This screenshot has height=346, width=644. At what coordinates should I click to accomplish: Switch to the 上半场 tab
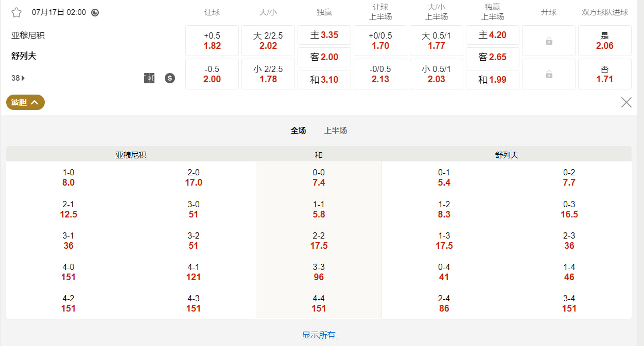coord(336,131)
